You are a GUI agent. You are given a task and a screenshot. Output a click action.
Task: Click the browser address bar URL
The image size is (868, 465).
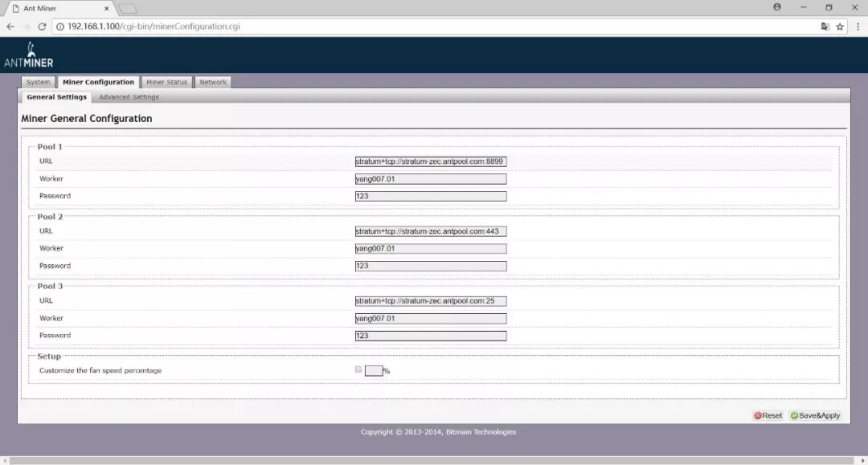(154, 27)
